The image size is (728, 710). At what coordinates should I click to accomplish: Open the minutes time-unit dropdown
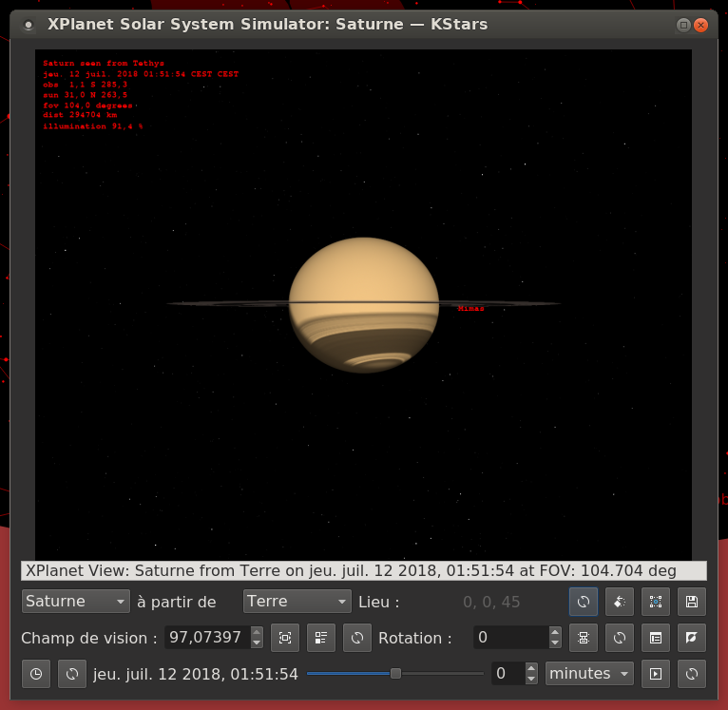point(589,673)
